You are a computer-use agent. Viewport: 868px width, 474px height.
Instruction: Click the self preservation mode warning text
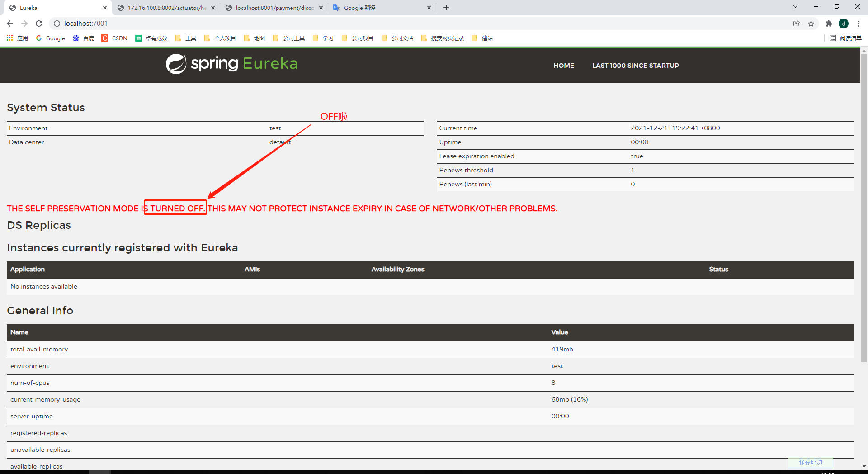282,209
